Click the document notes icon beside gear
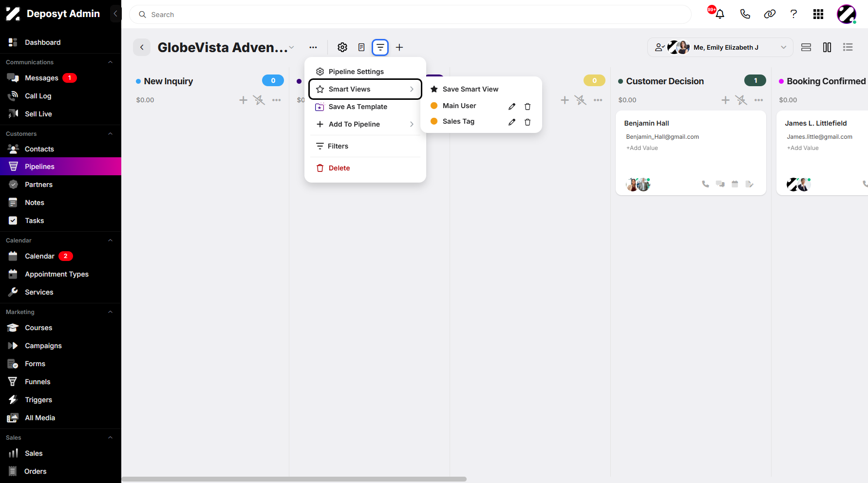The height and width of the screenshot is (483, 868). click(361, 47)
